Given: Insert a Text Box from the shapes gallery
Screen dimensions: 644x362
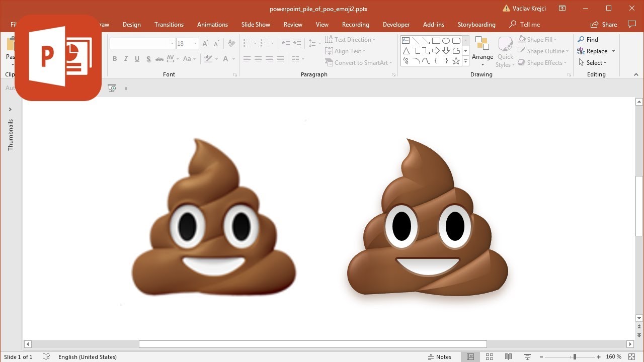Looking at the screenshot, I should [x=406, y=40].
